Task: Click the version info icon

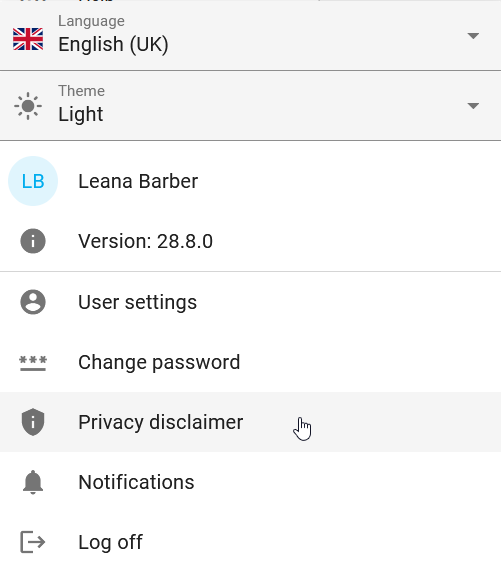Action: [x=33, y=241]
